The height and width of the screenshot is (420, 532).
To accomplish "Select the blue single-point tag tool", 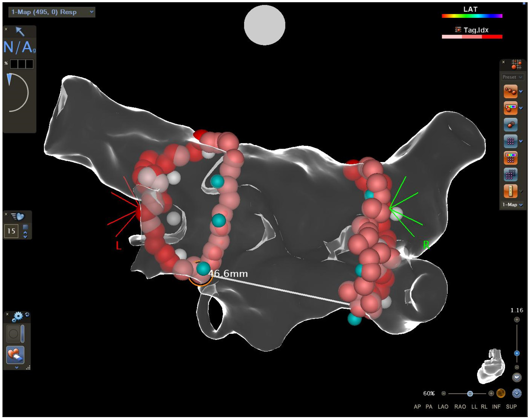I will tap(510, 125).
